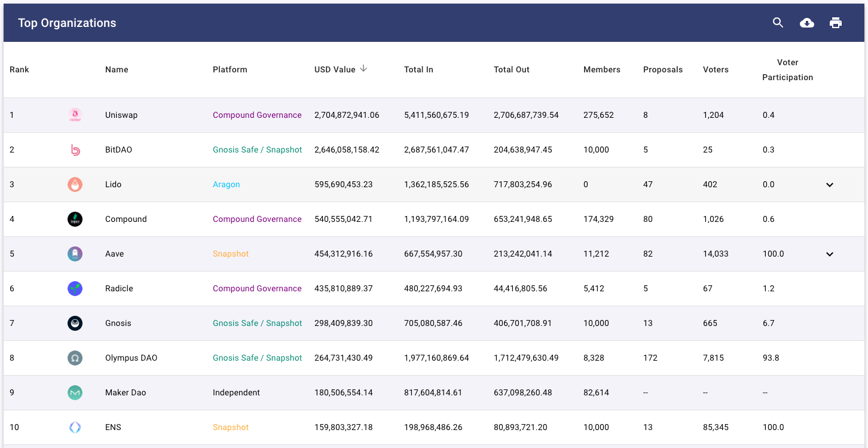Click Total Out value 717,803,254.96
The height and width of the screenshot is (448, 868).
523,184
